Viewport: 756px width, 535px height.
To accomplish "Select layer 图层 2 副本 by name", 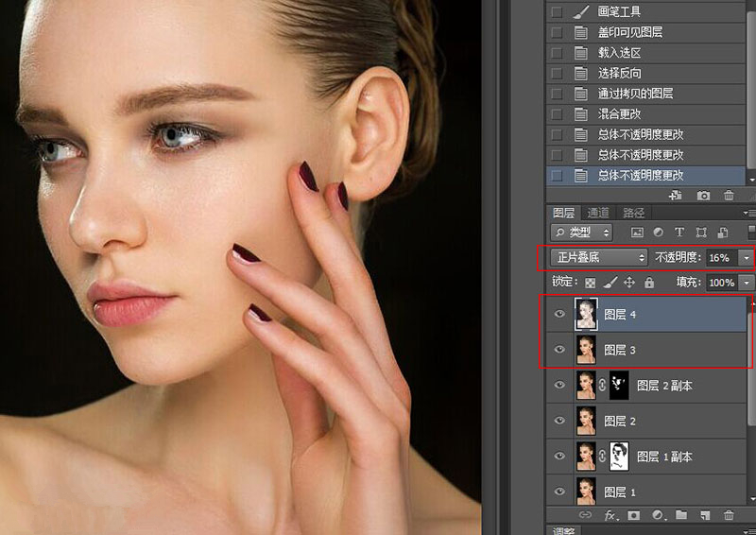I will [664, 386].
